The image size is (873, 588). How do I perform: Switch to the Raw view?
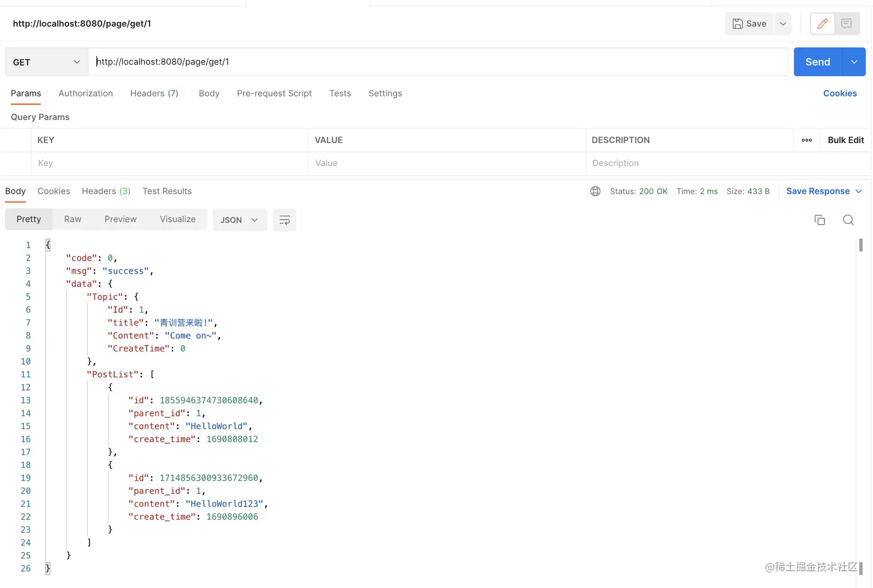coord(73,219)
